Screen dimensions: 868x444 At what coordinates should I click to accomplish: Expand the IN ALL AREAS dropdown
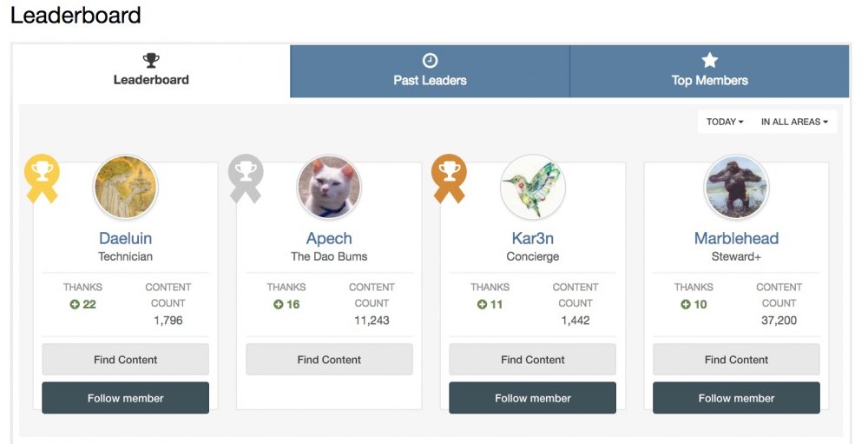click(794, 122)
